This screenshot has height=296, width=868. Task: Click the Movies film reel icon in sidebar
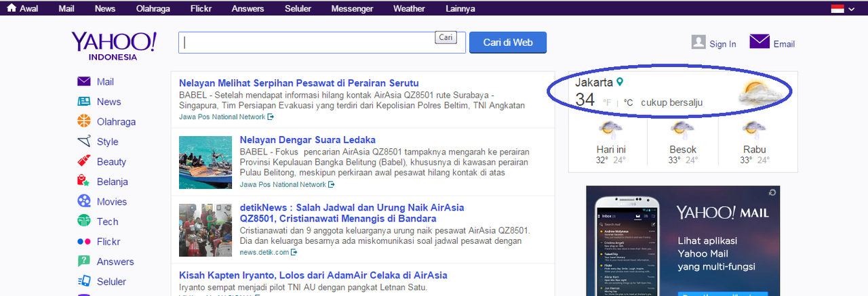pyautogui.click(x=84, y=201)
